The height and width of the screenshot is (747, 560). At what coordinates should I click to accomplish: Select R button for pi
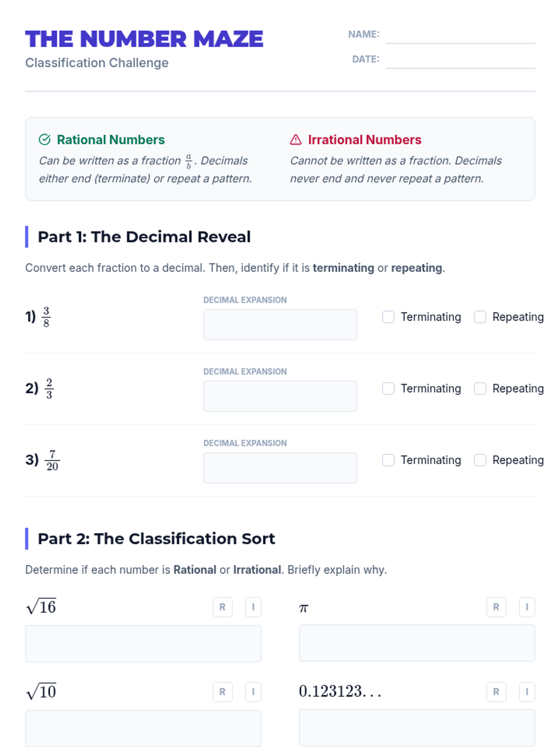(x=496, y=607)
